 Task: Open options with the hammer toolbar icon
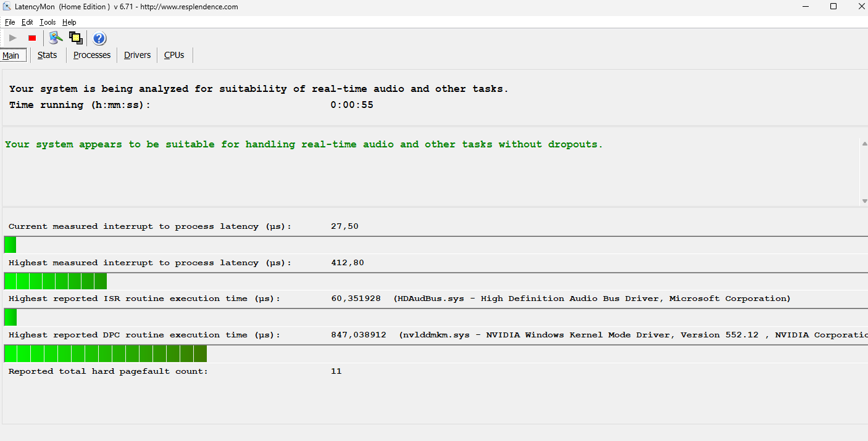point(56,38)
